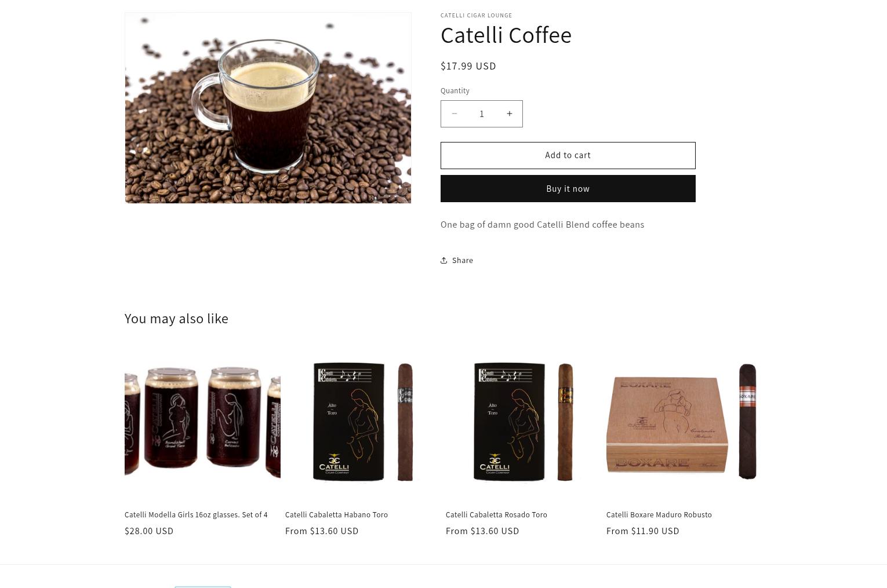
Task: Follow the Catelli Cabaletta Rosado Toro link
Action: click(496, 514)
